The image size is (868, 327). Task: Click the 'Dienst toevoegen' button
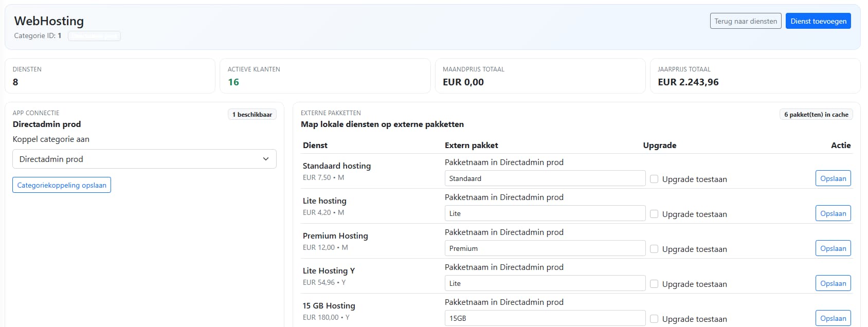818,21
